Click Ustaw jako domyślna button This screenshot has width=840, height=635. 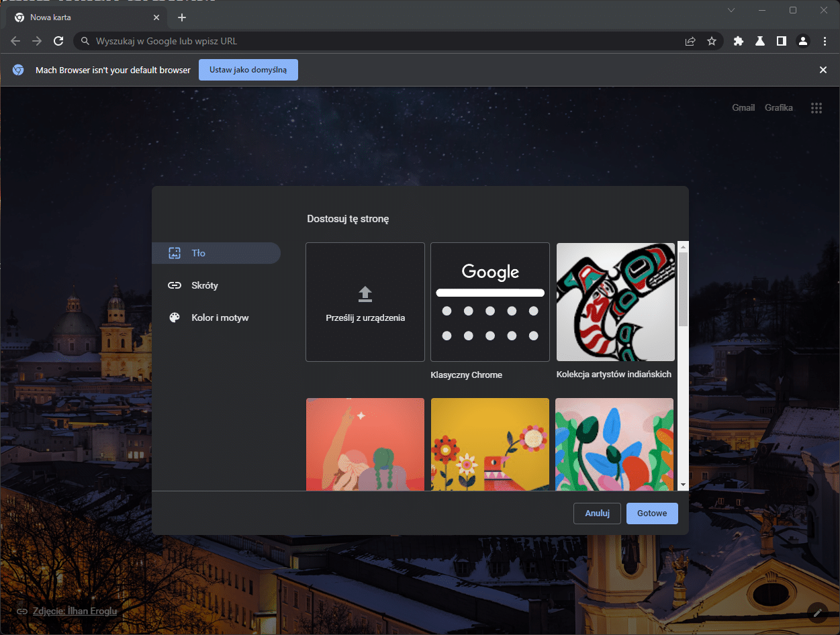pyautogui.click(x=248, y=70)
